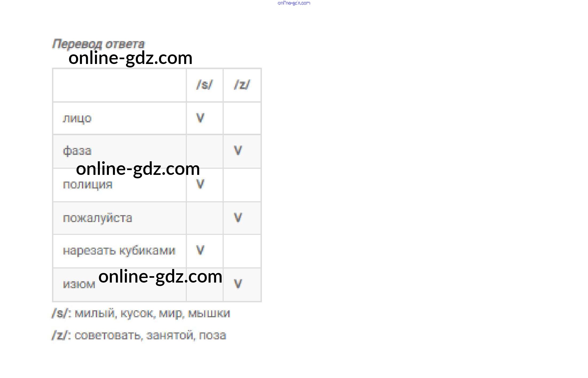This screenshot has width=588, height=378.
Task: Click the V mark in the лицо row
Action: tap(200, 118)
